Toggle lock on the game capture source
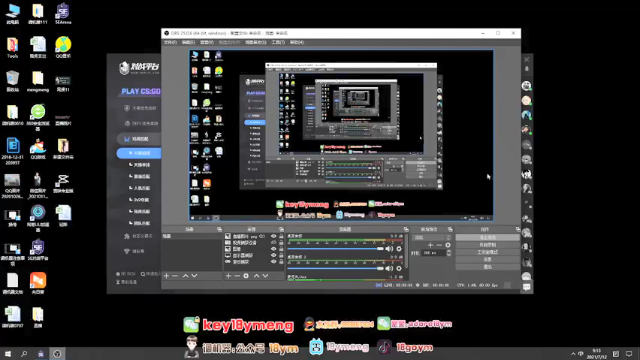This screenshot has width=640, height=360. (281, 262)
